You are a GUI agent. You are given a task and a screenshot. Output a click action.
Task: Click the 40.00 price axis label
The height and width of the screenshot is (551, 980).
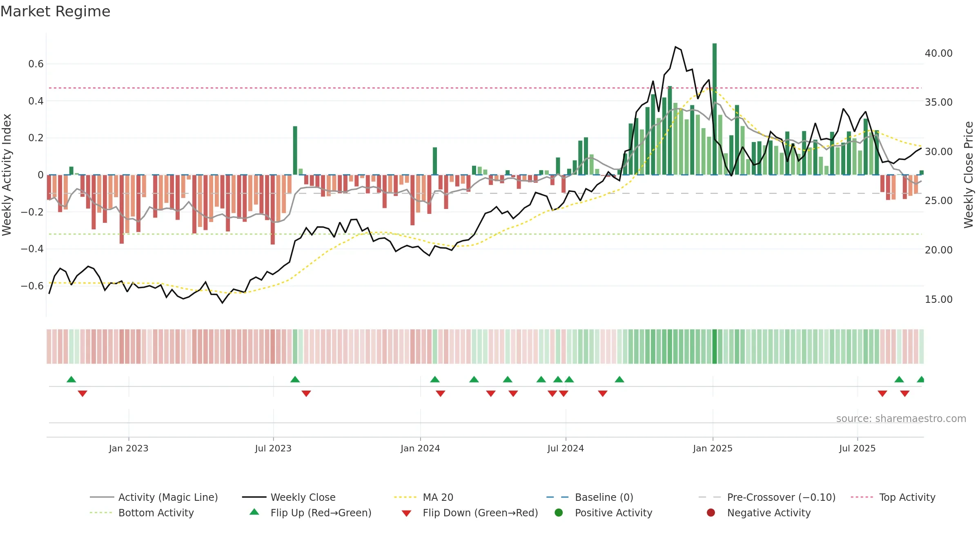click(939, 53)
